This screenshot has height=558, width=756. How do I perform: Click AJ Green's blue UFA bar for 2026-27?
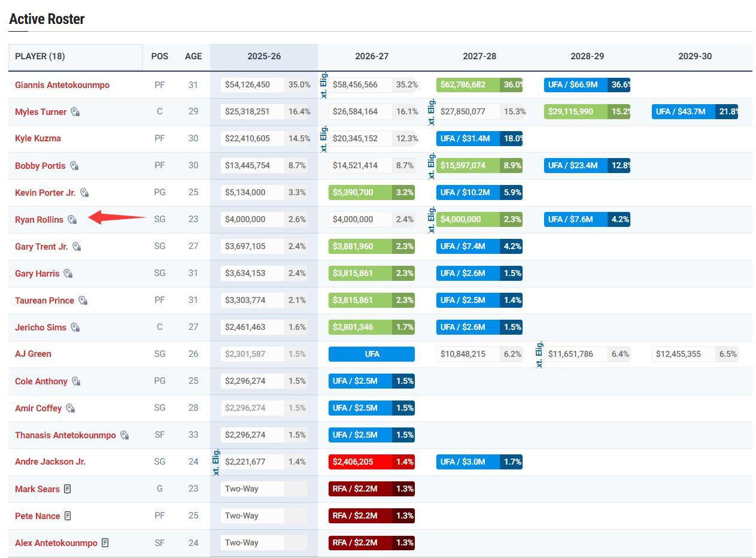[x=371, y=354]
